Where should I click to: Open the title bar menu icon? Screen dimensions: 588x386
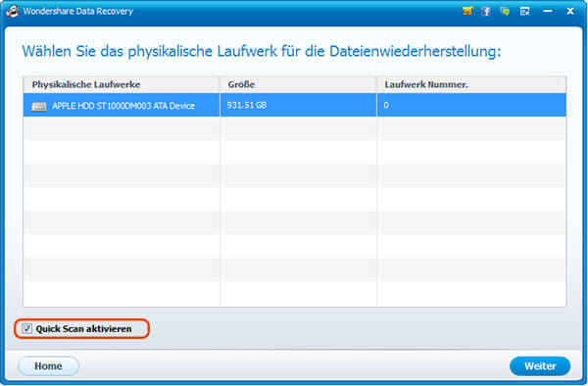pos(524,11)
